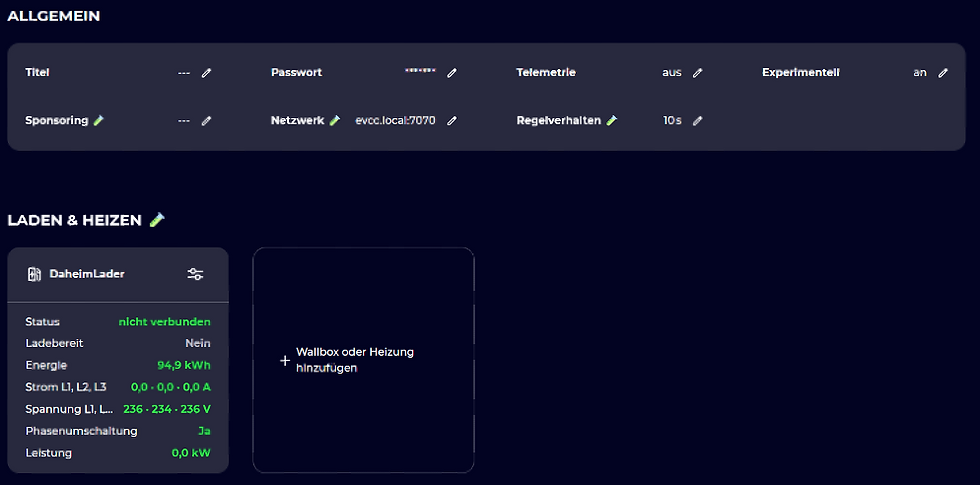Click Ladebereit value 'Nein'
The image size is (980, 485).
[198, 343]
